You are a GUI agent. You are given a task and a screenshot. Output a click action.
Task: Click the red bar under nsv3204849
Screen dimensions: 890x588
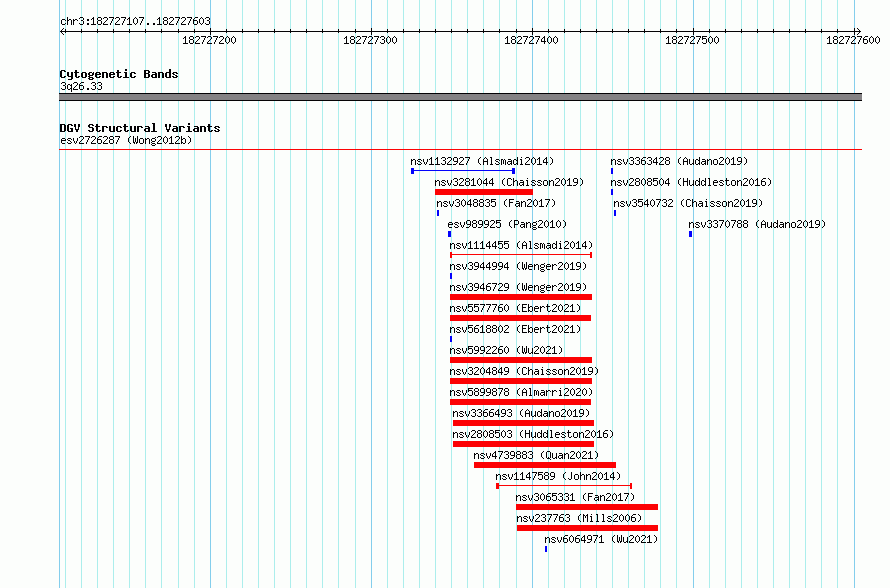point(521,381)
